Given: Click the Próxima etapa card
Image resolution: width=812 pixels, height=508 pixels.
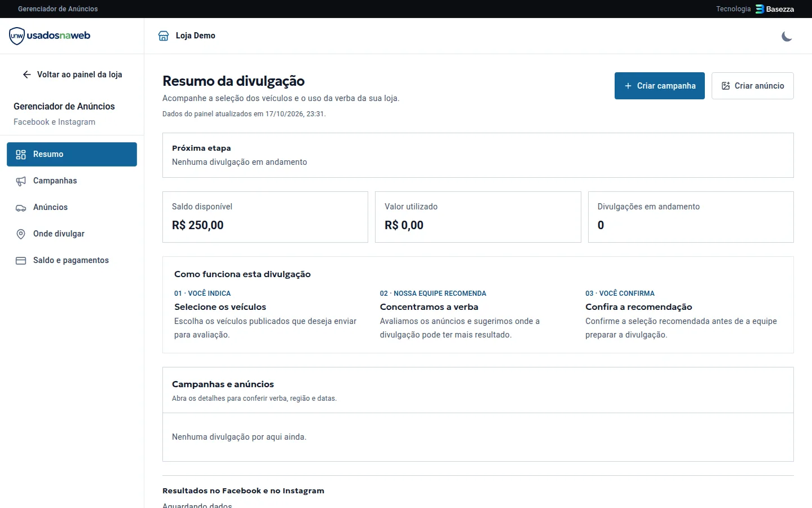Looking at the screenshot, I should 478,155.
